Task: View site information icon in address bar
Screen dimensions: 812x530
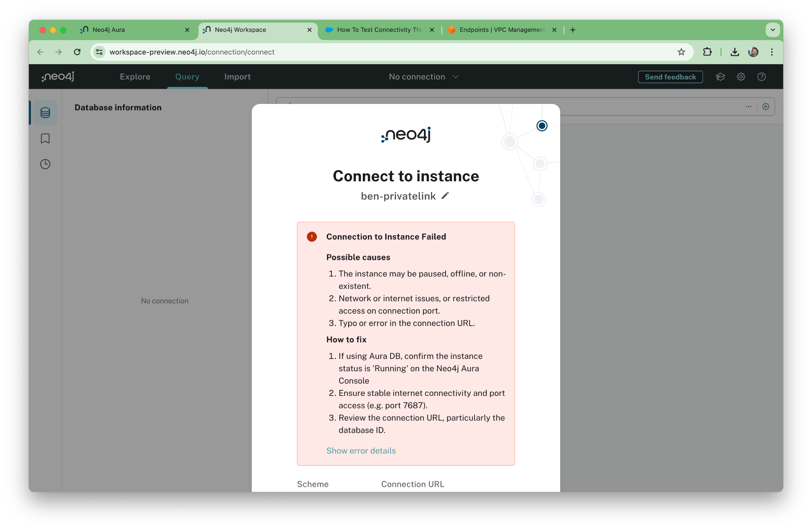Action: [100, 52]
